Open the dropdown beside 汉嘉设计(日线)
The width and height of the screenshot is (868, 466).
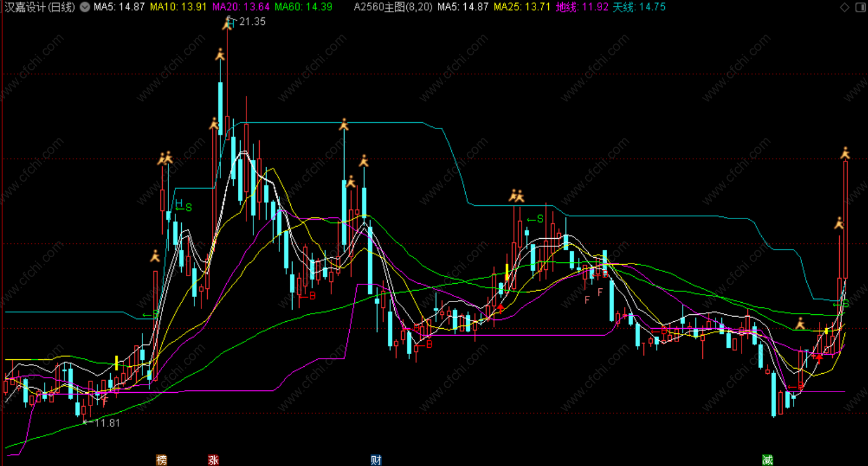(84, 7)
